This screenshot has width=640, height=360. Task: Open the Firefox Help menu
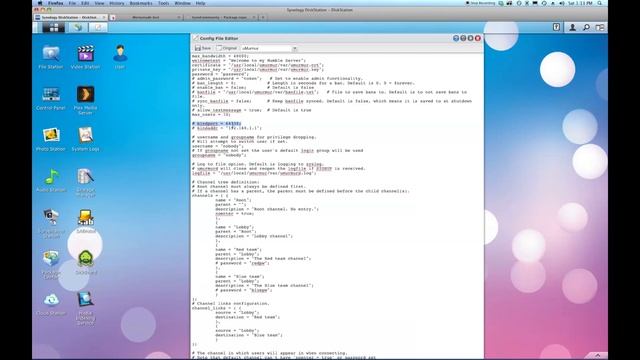coord(200,3)
